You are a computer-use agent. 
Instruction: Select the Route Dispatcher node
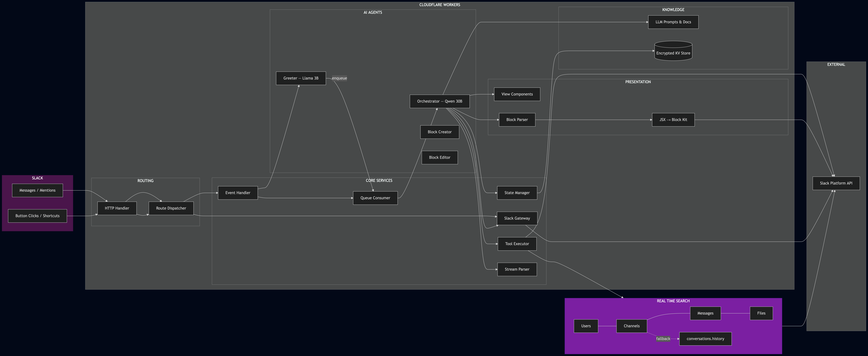171,208
